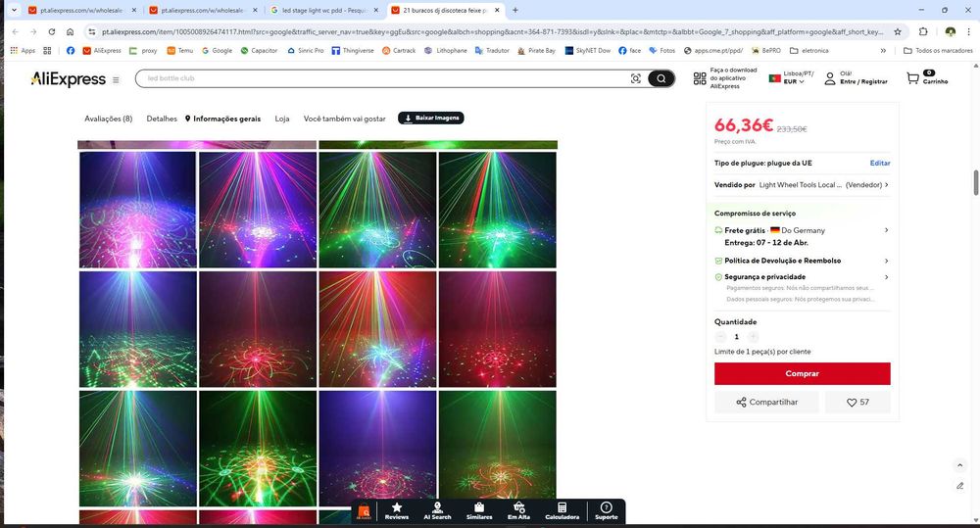This screenshot has width=980, height=528.
Task: Click the Entre / Registrar account icon
Action: 829,78
